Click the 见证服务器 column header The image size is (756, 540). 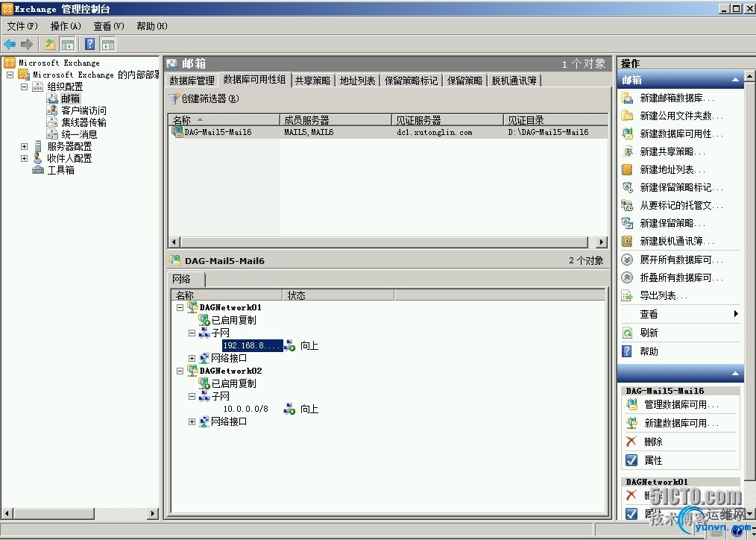point(447,119)
